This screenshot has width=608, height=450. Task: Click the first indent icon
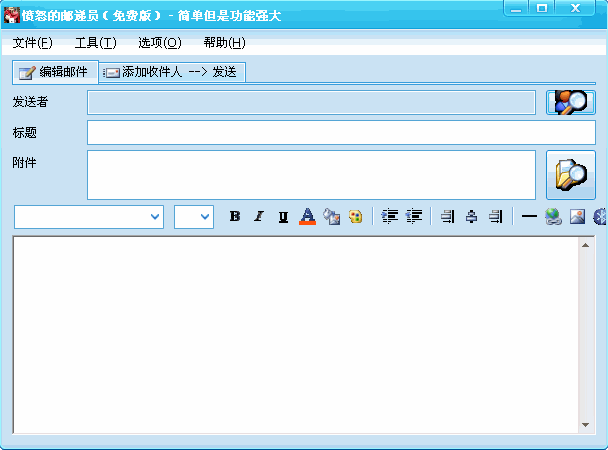(x=390, y=216)
